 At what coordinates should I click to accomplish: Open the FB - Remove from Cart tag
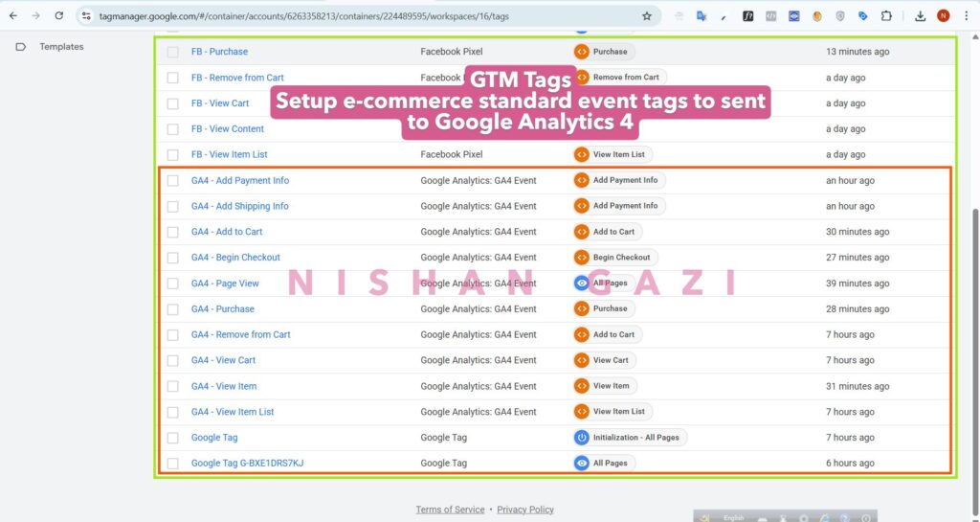(237, 78)
